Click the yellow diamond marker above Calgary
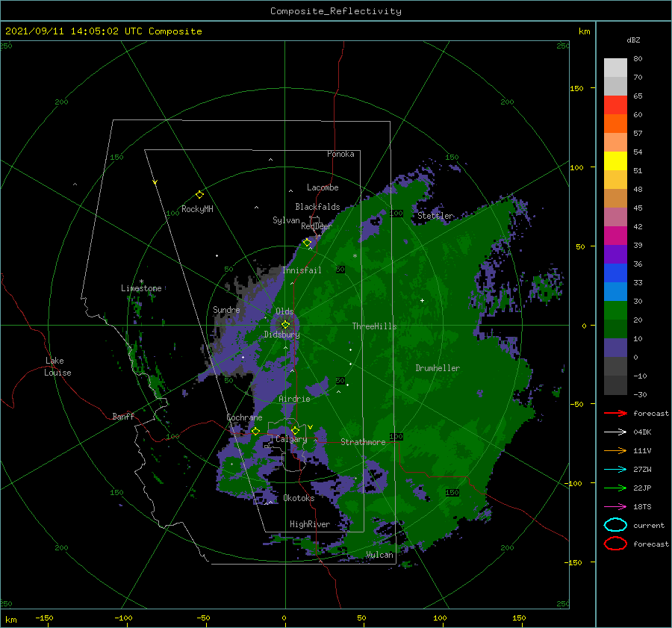This screenshot has height=628, width=672. click(x=295, y=430)
